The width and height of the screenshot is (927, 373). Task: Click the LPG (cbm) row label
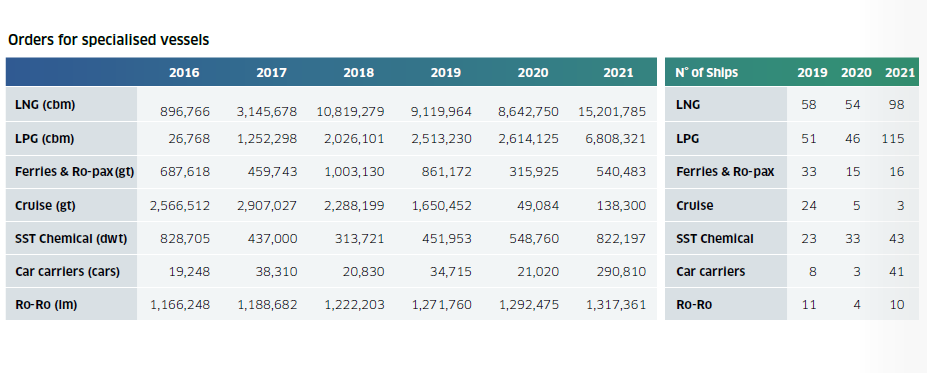click(x=44, y=139)
